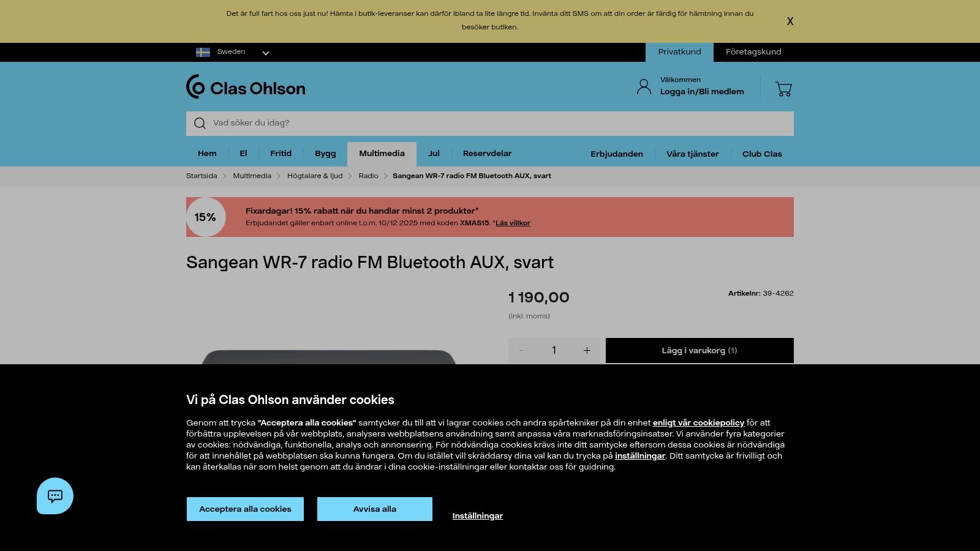Open Logga in/Bli medlem link

point(702,92)
